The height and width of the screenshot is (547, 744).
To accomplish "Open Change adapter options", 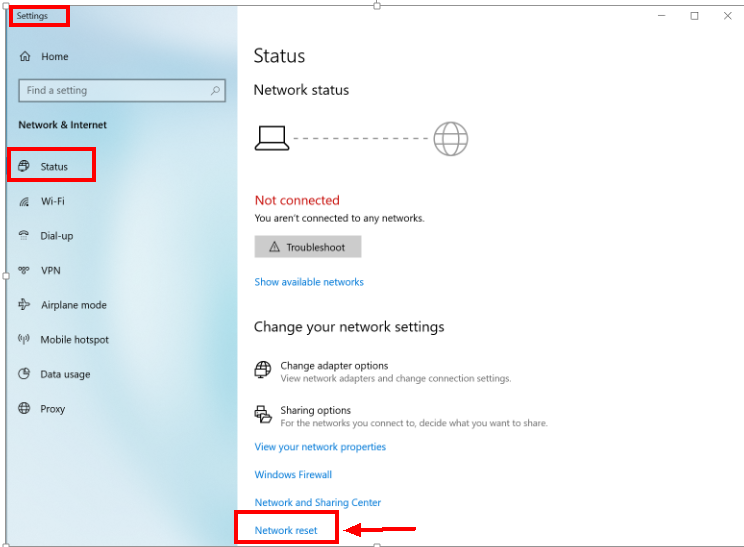I will tap(334, 366).
